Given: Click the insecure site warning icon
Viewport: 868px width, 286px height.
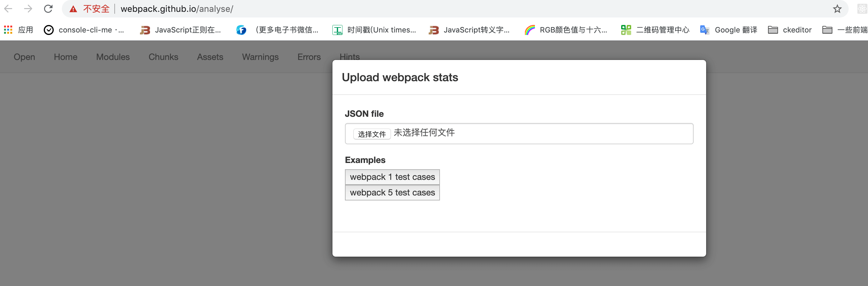Looking at the screenshot, I should [73, 9].
